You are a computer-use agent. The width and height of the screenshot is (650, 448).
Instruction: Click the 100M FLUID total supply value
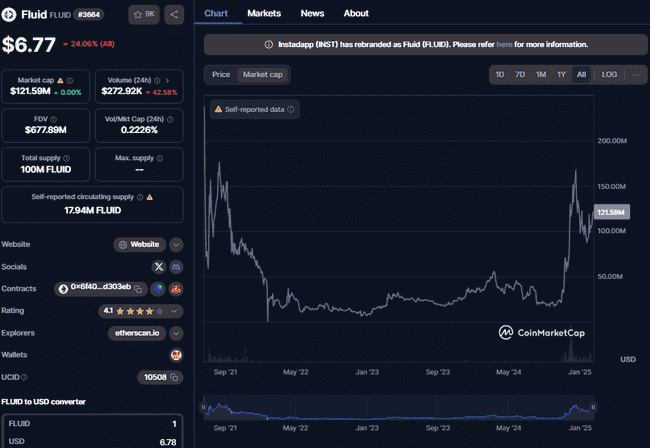(x=46, y=170)
